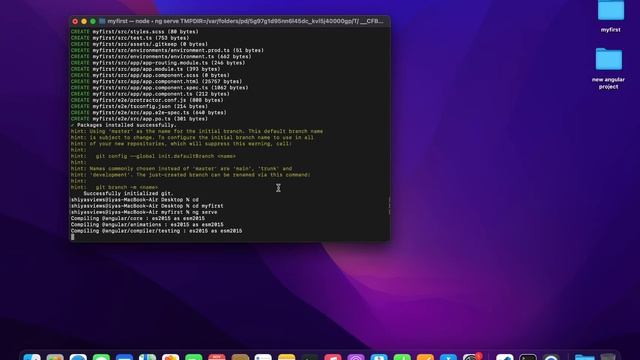
Task: Click the 'app-routing.module.ts' CREATE line
Action: click(x=158, y=63)
